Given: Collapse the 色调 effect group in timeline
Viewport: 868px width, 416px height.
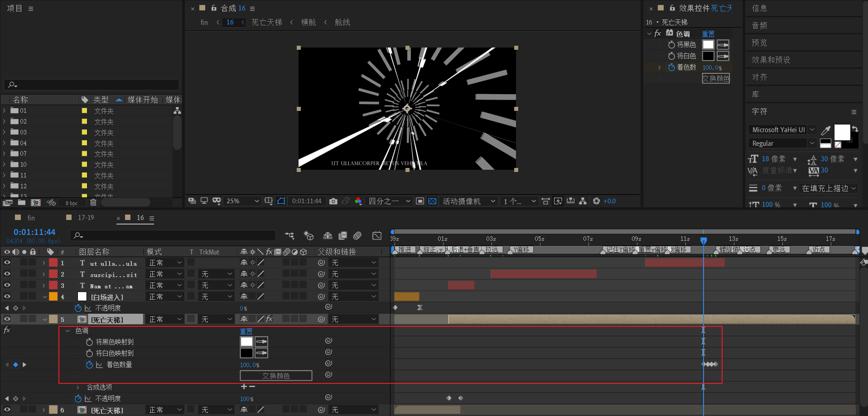Looking at the screenshot, I should tap(68, 331).
